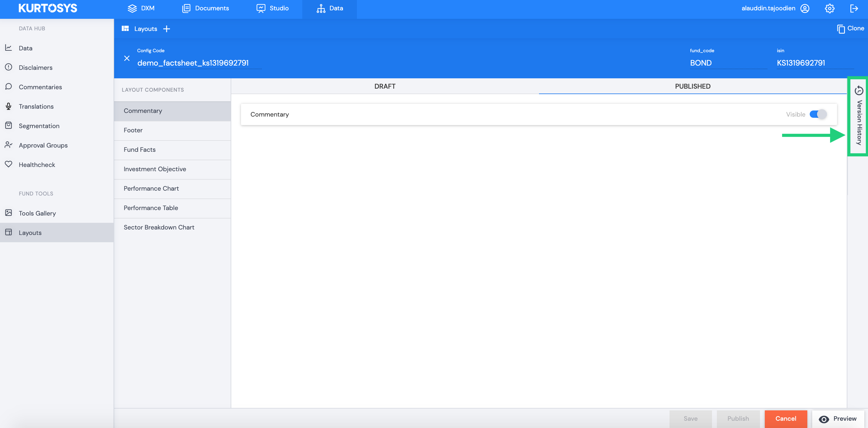This screenshot has height=428, width=868.
Task: Click the Version History clock icon
Action: (859, 90)
